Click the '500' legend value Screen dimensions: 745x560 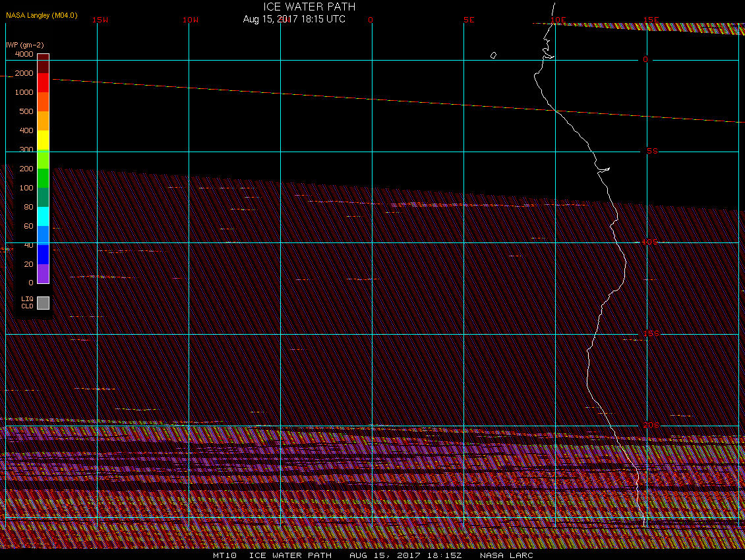click(x=26, y=111)
